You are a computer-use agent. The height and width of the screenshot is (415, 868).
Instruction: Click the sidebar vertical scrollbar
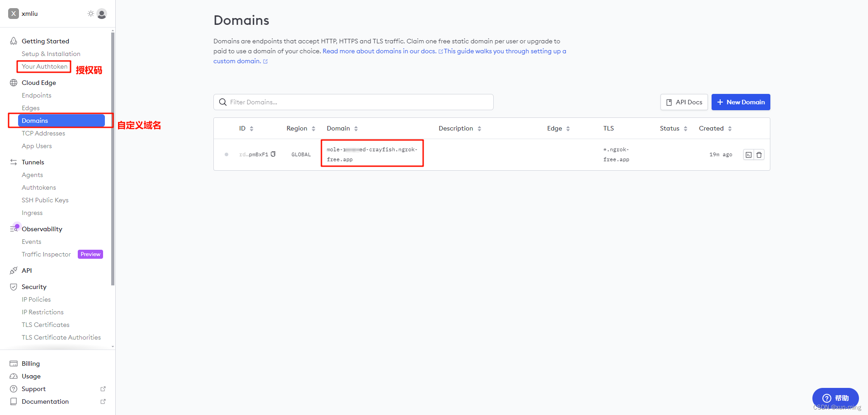point(113,158)
